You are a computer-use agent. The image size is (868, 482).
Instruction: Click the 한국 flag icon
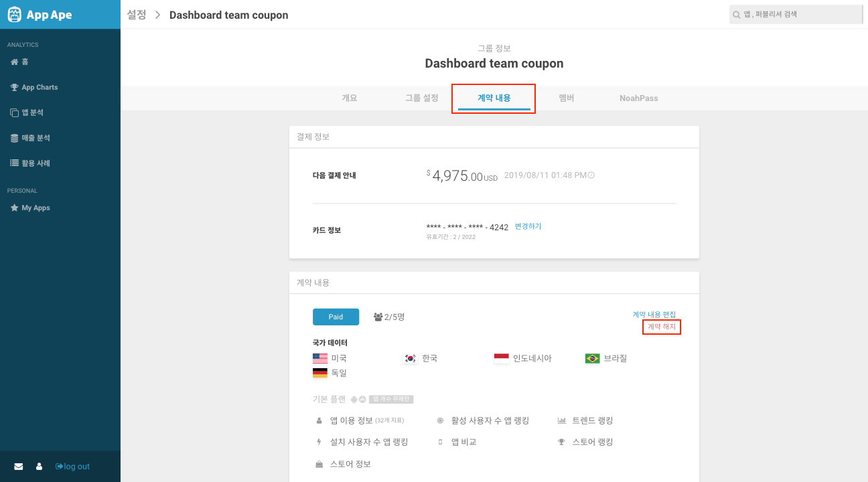coord(411,358)
